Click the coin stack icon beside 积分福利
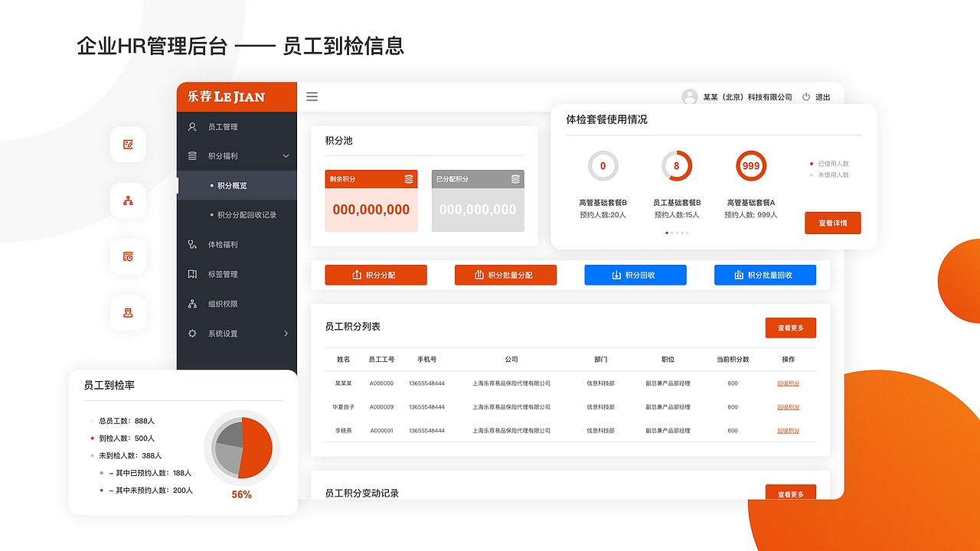Image resolution: width=980 pixels, height=551 pixels. tap(192, 156)
